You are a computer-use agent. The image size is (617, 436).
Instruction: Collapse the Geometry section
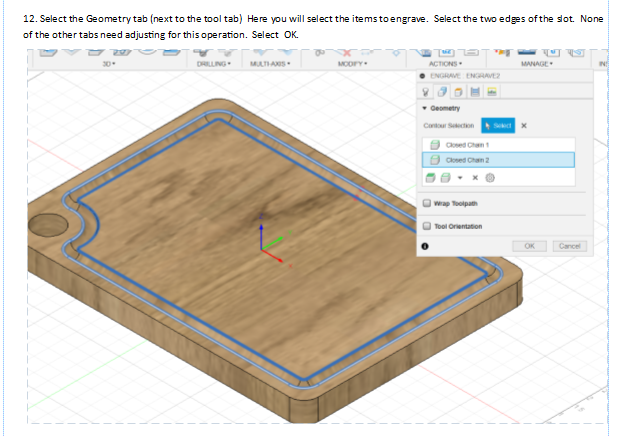(425, 108)
